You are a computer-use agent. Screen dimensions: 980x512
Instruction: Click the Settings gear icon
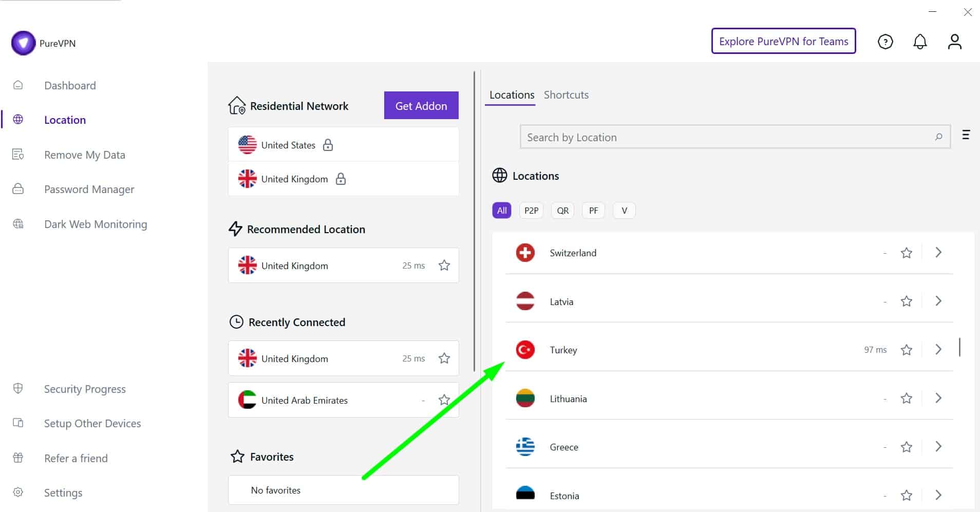click(18, 492)
